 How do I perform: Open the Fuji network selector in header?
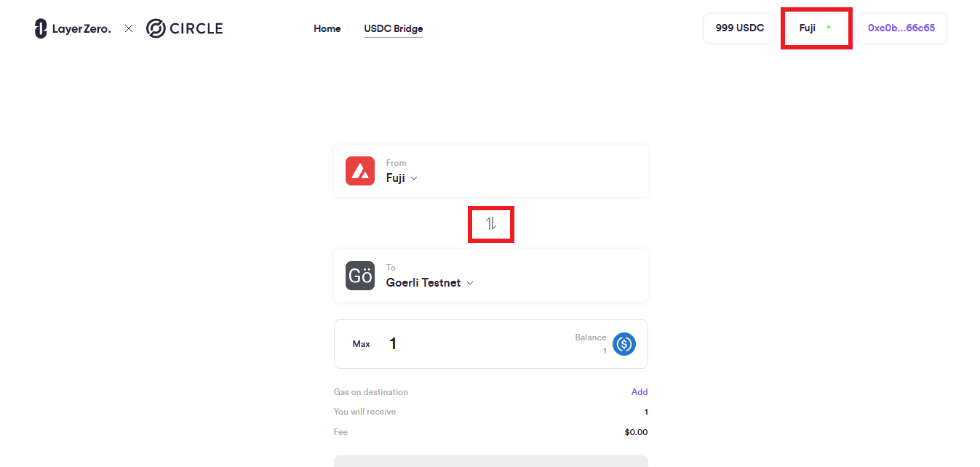tap(809, 28)
